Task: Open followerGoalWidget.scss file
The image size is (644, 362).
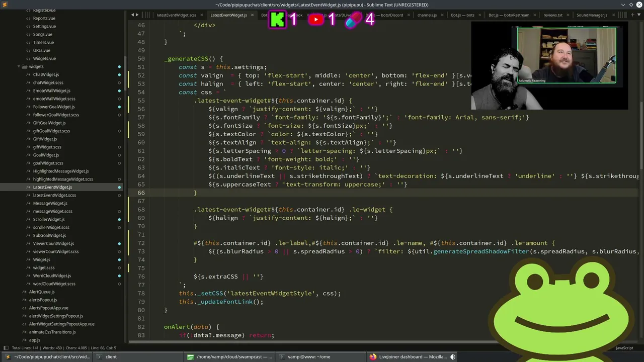Action: [56, 115]
